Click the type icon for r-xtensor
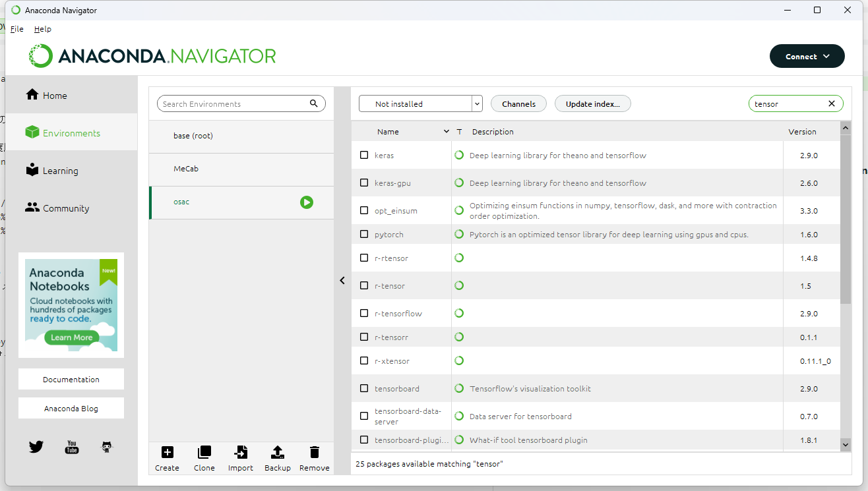 point(459,361)
